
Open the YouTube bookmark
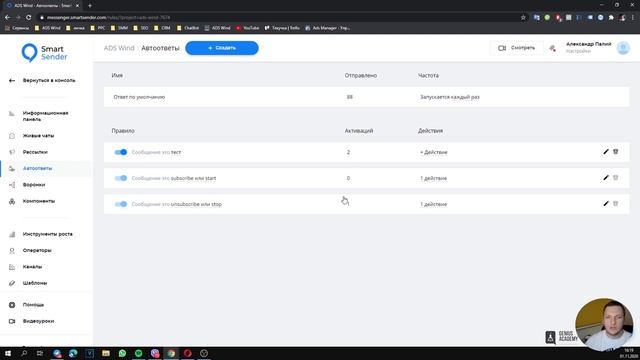248,28
